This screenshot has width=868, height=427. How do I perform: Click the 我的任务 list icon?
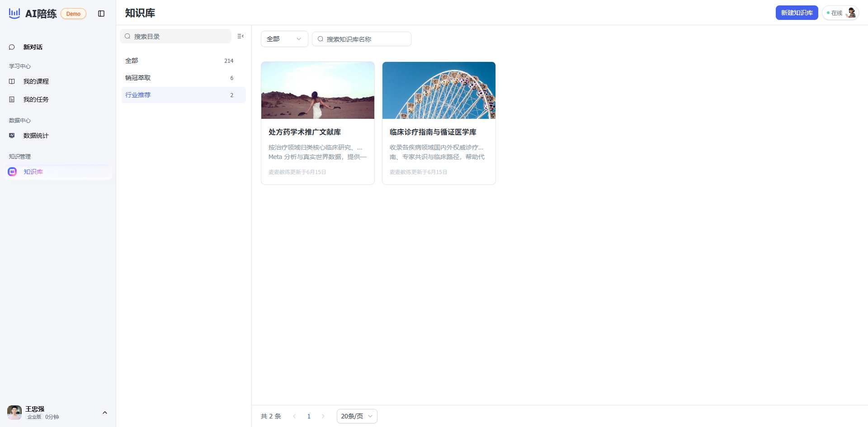click(12, 99)
